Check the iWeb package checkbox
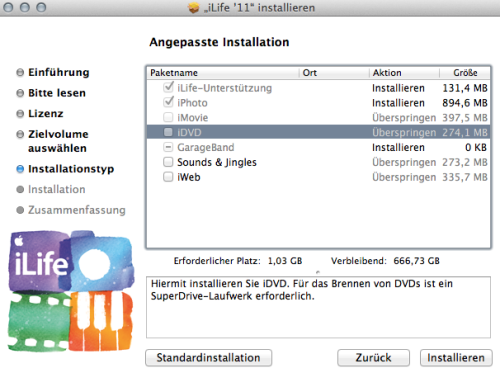 point(168,177)
